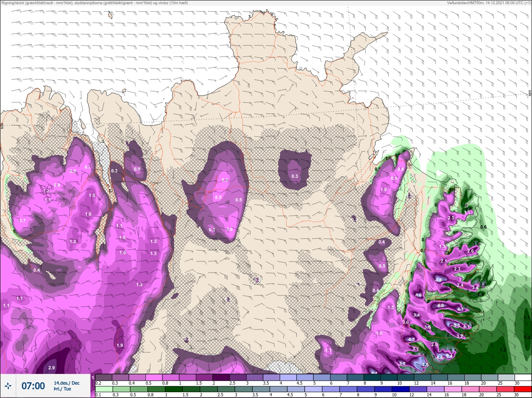Pick the bright pink upper legend swatch labelled 0.5

click(x=154, y=378)
